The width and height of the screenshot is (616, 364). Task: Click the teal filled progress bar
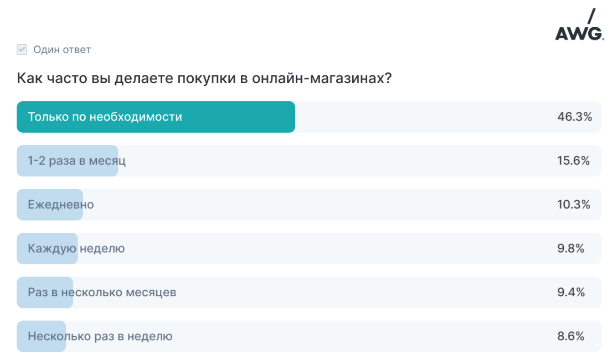156,117
